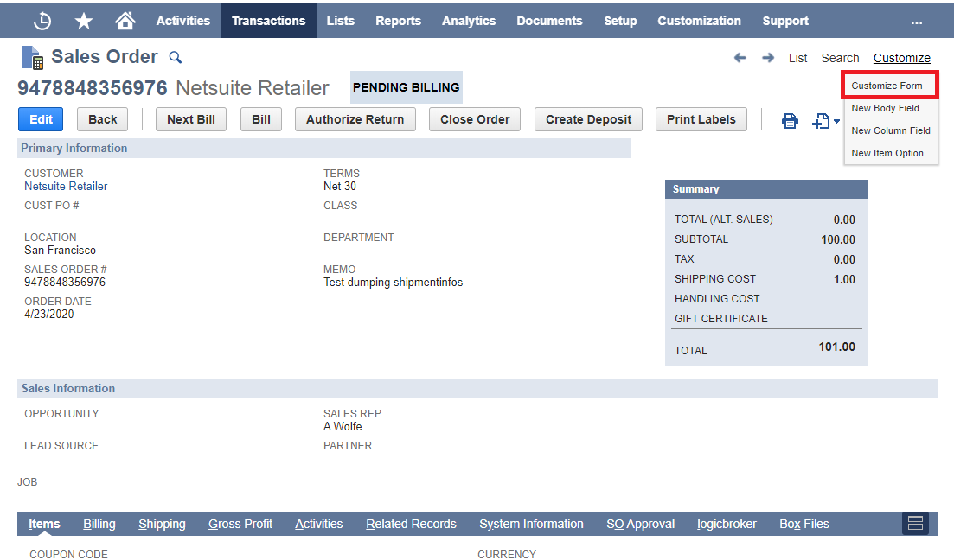Click the printer icon
This screenshot has height=560, width=954.
pos(790,121)
